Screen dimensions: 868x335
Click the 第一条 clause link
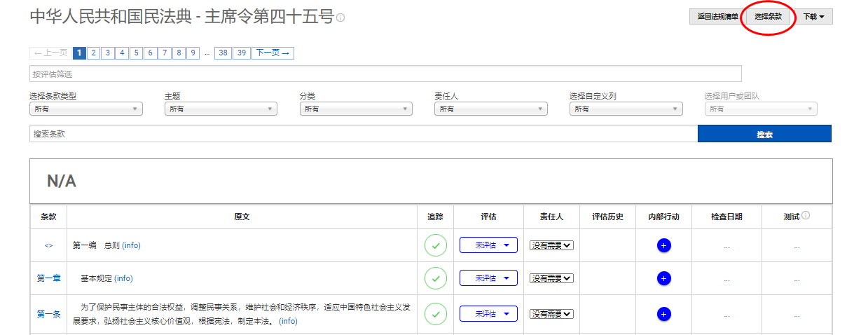click(48, 314)
